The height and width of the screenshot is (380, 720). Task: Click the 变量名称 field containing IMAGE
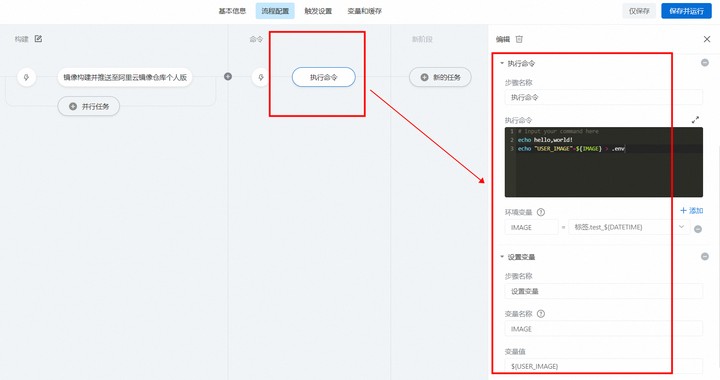(x=603, y=329)
